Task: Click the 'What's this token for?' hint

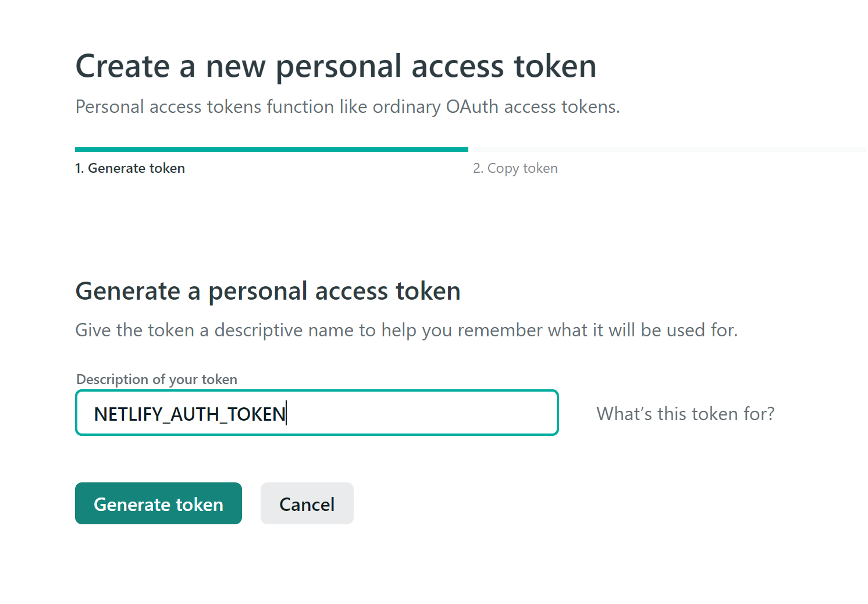Action: (685, 414)
